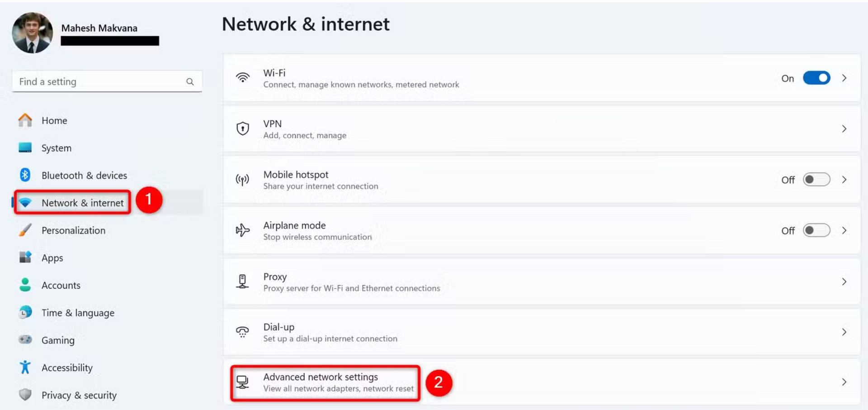This screenshot has width=868, height=410.
Task: Click the search magnifier icon
Action: (x=190, y=82)
